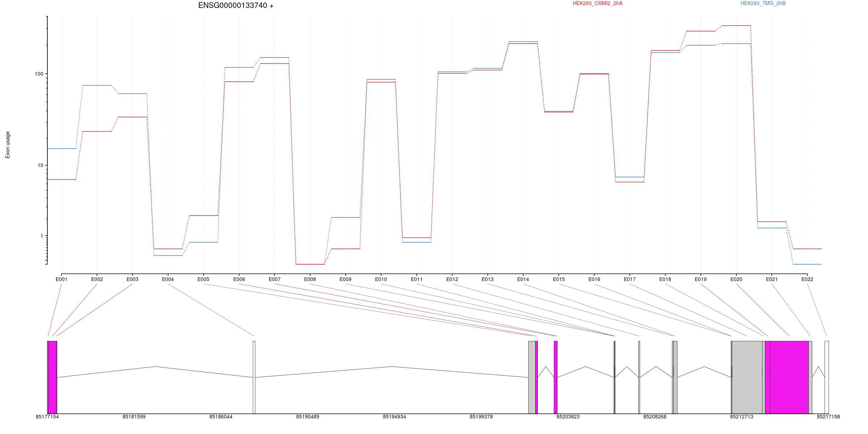Click the E016 exon label

pos(594,279)
